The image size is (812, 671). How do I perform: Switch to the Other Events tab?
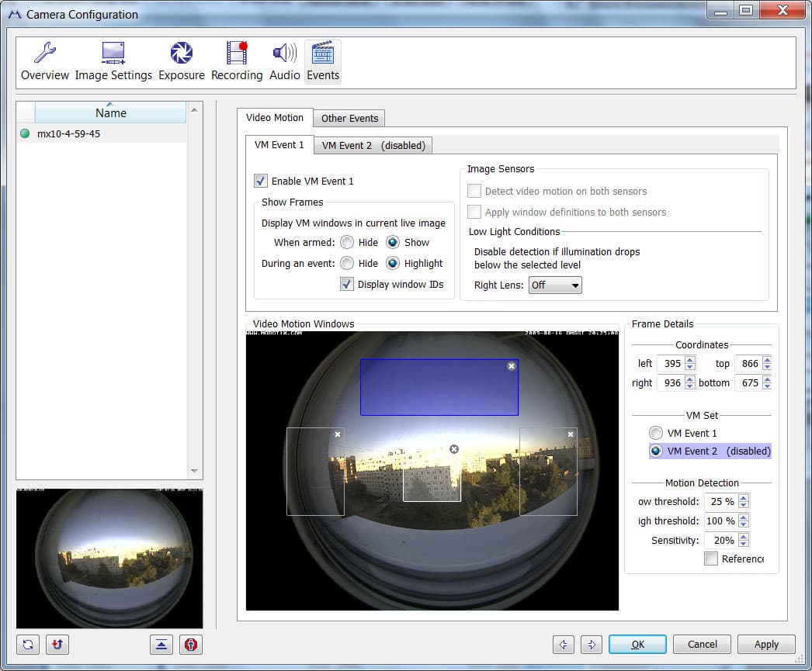349,119
